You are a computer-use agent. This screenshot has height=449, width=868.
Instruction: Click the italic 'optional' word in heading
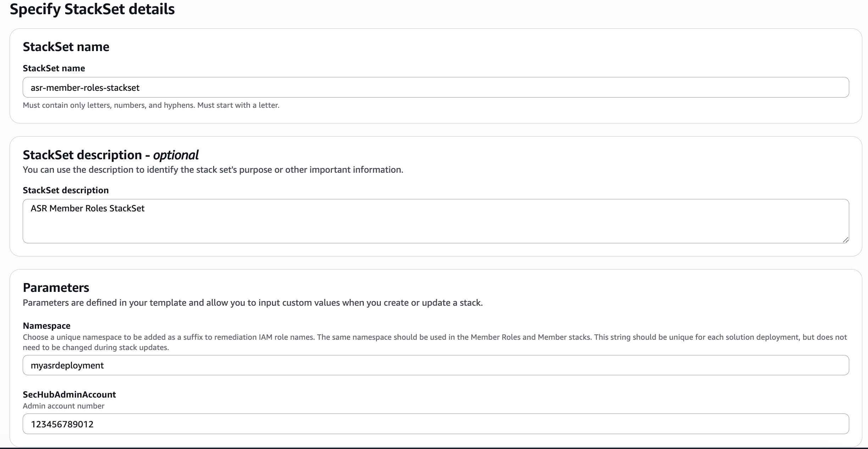pos(176,155)
